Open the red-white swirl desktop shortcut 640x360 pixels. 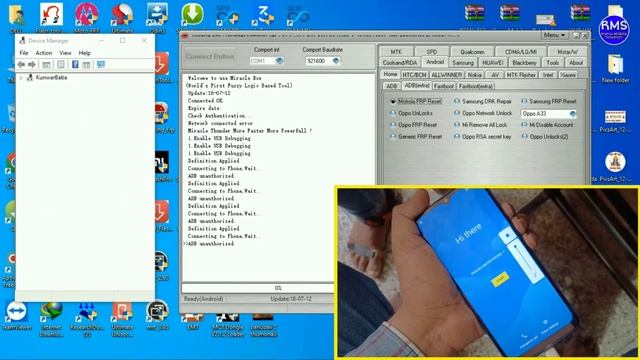pos(122,16)
